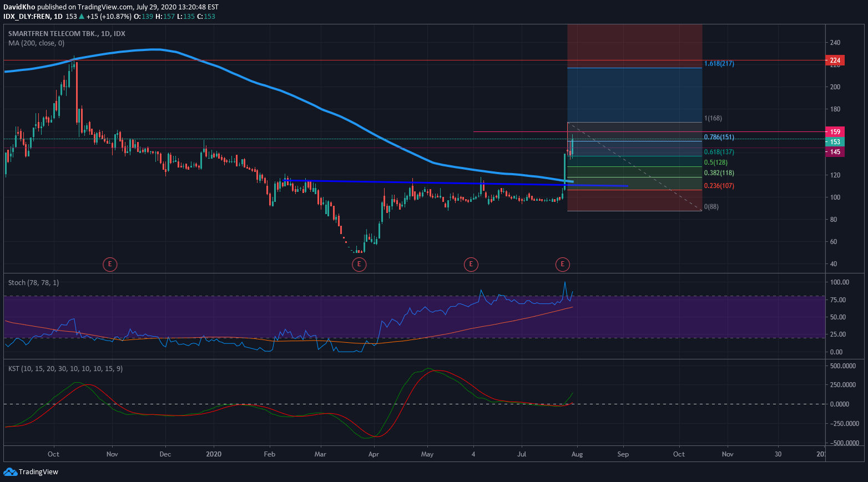Open the earnings marker E near November 2019
Image resolution: width=868 pixels, height=482 pixels.
[110, 264]
